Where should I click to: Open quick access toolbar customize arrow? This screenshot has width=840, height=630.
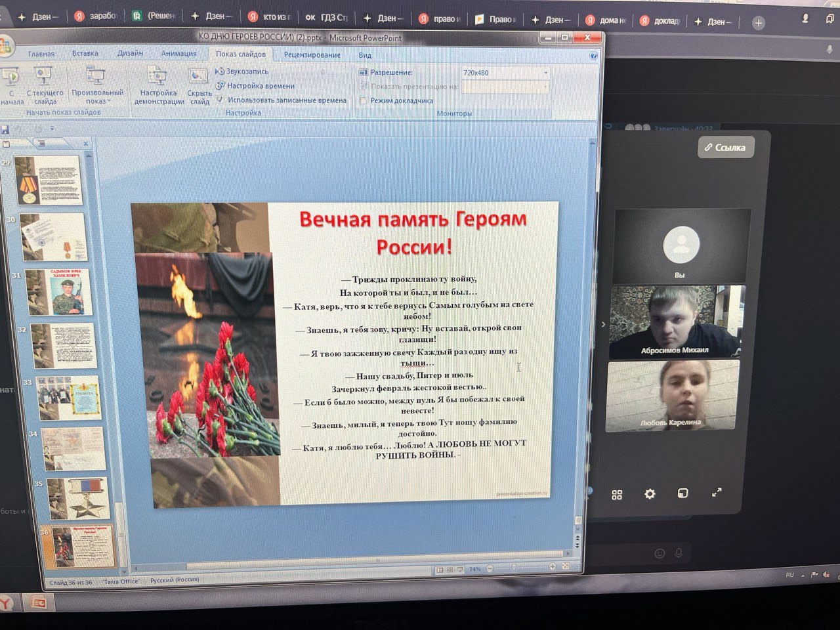pos(52,129)
